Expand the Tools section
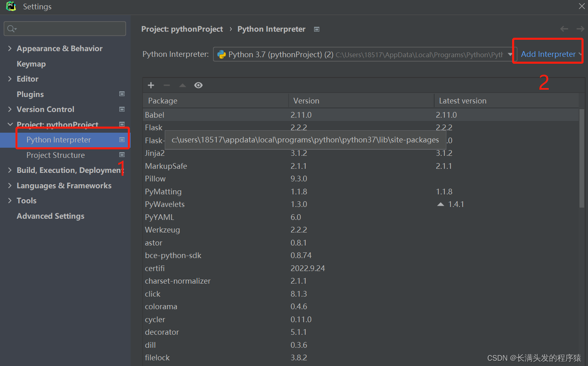The width and height of the screenshot is (588, 366). [x=10, y=200]
